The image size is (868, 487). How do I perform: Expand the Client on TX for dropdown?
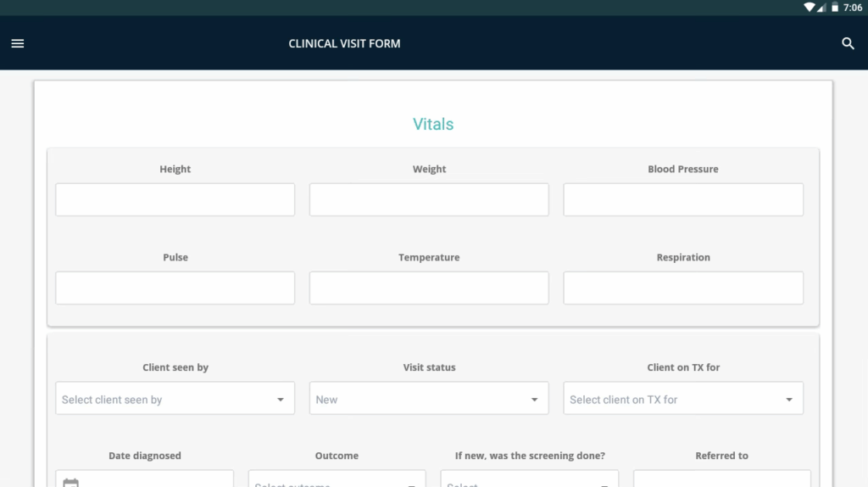pos(683,399)
